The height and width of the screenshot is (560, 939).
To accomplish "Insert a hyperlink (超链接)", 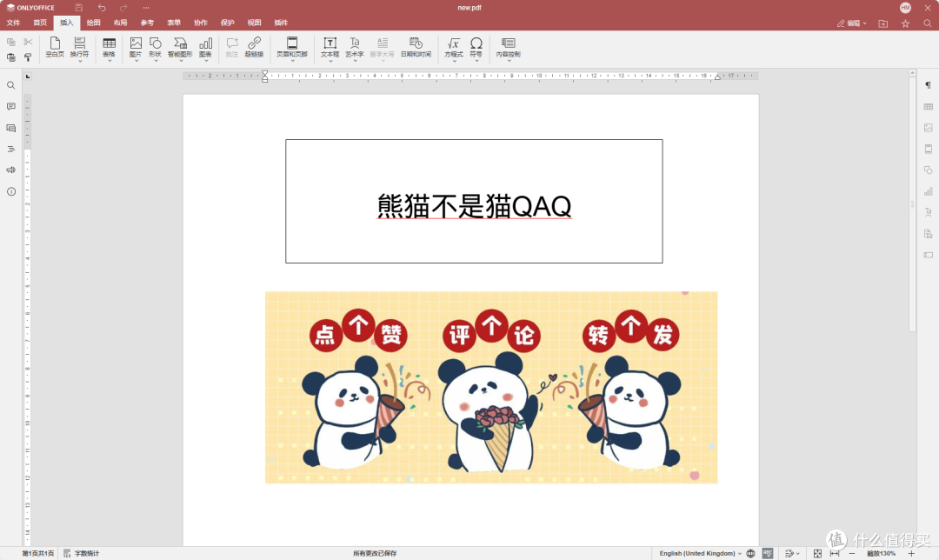I will (254, 47).
